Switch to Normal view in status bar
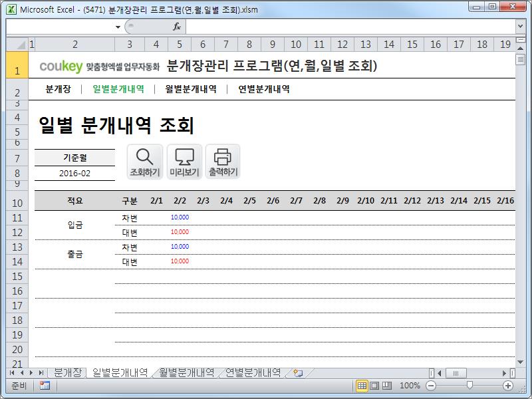The image size is (532, 399). [x=362, y=386]
